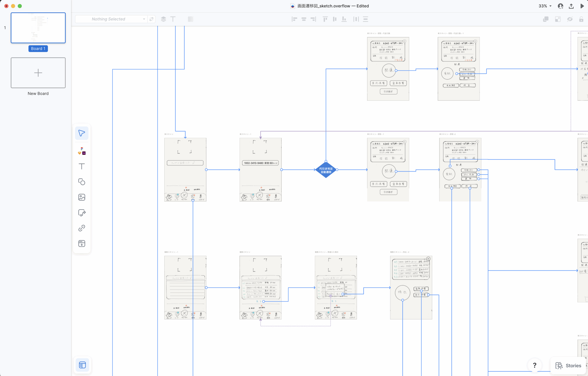Select the Shape tool
The image size is (588, 376).
82,182
